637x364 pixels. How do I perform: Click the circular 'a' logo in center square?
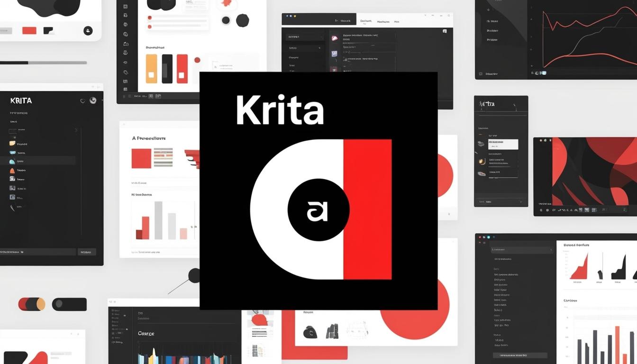pos(318,209)
